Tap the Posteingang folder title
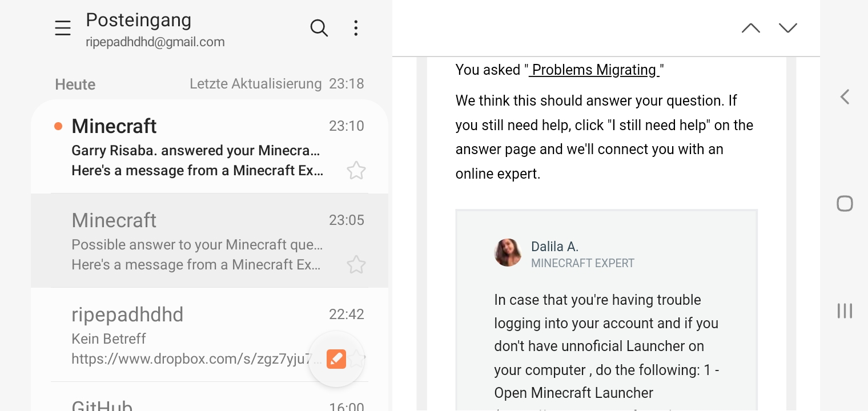 pos(139,20)
